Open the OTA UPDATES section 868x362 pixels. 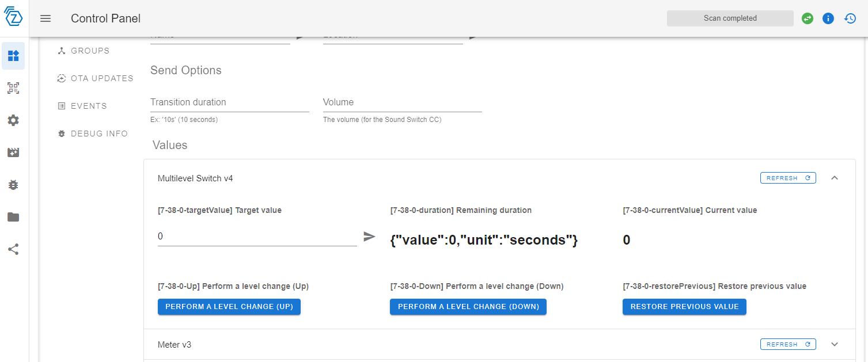(x=95, y=78)
